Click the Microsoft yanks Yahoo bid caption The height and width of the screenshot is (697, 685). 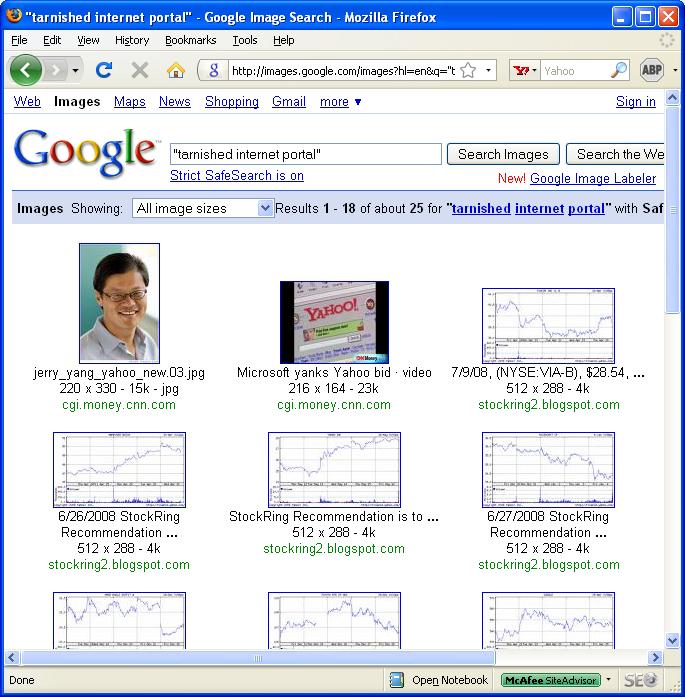(334, 373)
